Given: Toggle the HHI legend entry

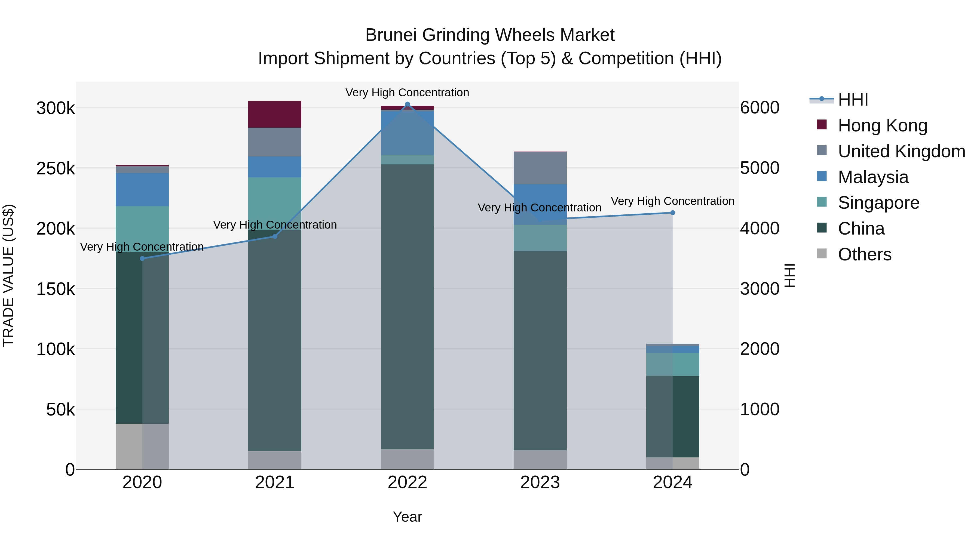Looking at the screenshot, I should coord(839,100).
